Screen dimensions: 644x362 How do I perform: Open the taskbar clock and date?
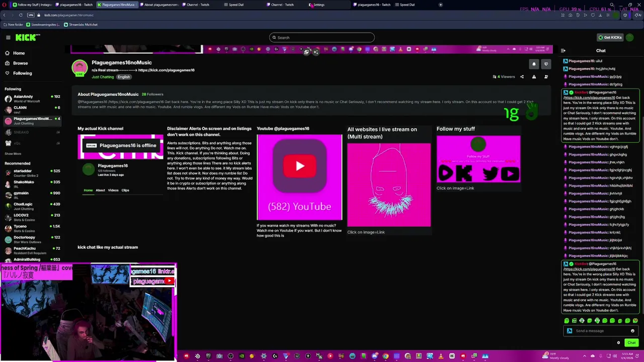pyautogui.click(x=626, y=356)
